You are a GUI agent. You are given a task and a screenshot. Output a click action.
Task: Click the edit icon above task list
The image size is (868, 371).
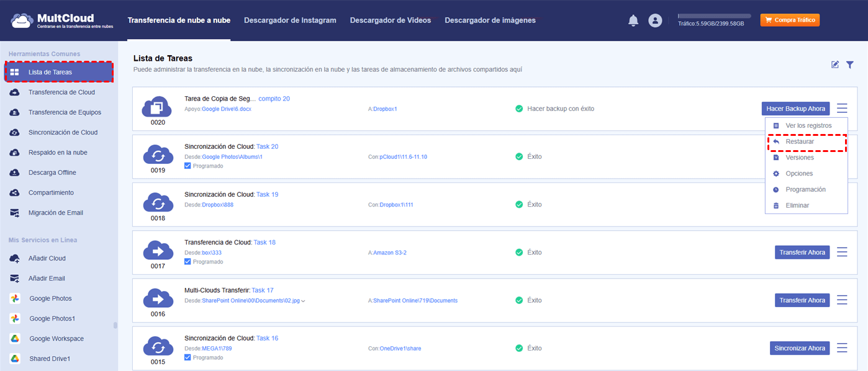(835, 65)
